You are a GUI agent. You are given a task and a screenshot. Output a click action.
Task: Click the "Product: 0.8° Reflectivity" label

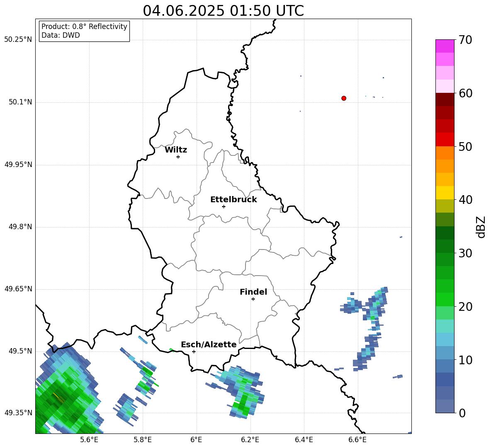(x=84, y=26)
